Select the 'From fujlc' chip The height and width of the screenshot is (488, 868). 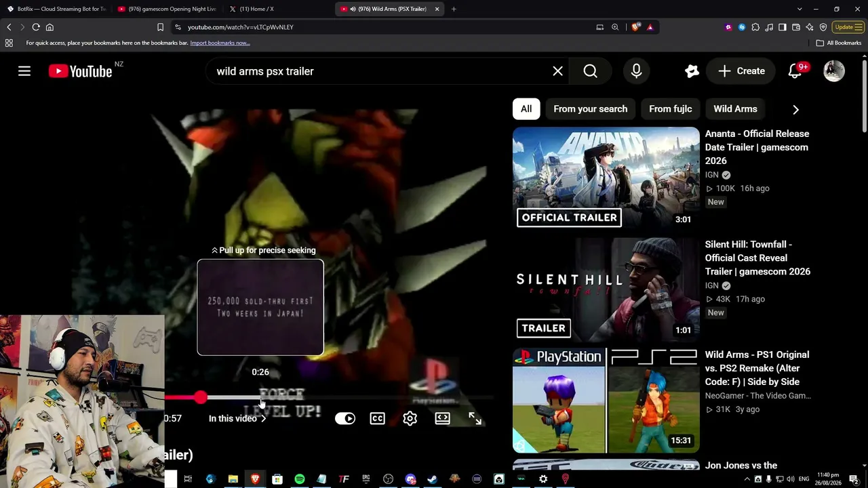tap(670, 109)
